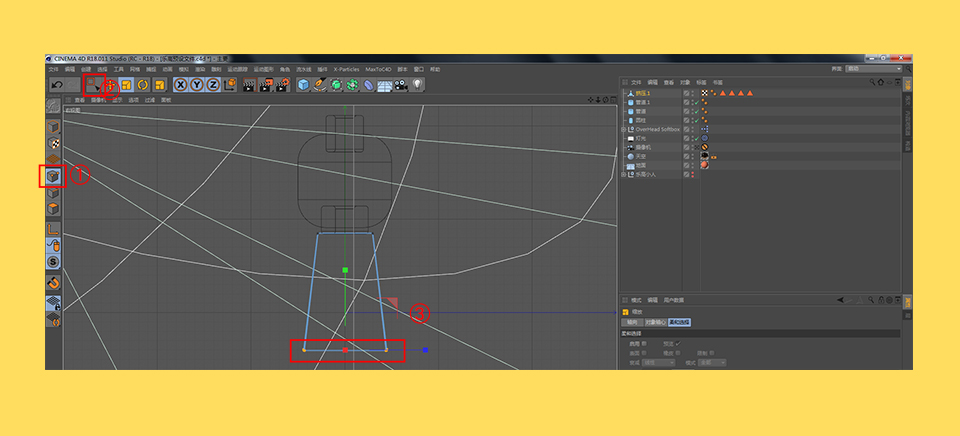The image size is (960, 436).
Task: Select the 摄像机 camera object
Action: [643, 148]
